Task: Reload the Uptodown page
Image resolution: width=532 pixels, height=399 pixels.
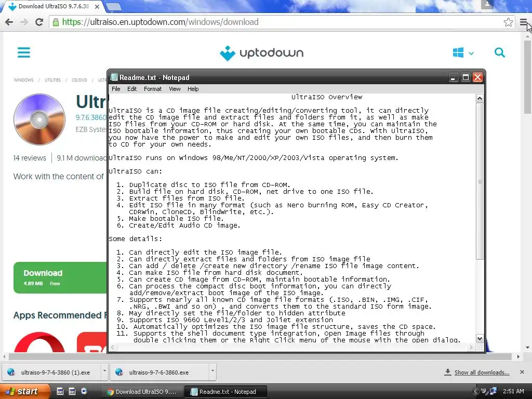Action: click(x=39, y=22)
